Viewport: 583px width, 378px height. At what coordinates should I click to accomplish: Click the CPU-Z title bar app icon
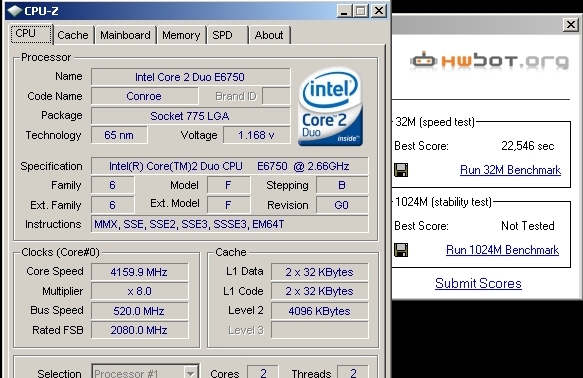click(15, 11)
